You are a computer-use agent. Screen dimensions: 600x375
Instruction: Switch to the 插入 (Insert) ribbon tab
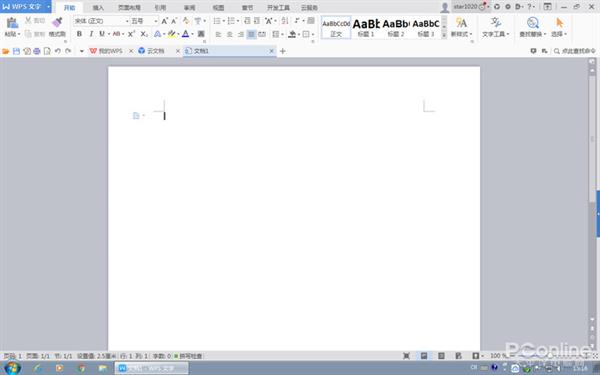point(98,7)
